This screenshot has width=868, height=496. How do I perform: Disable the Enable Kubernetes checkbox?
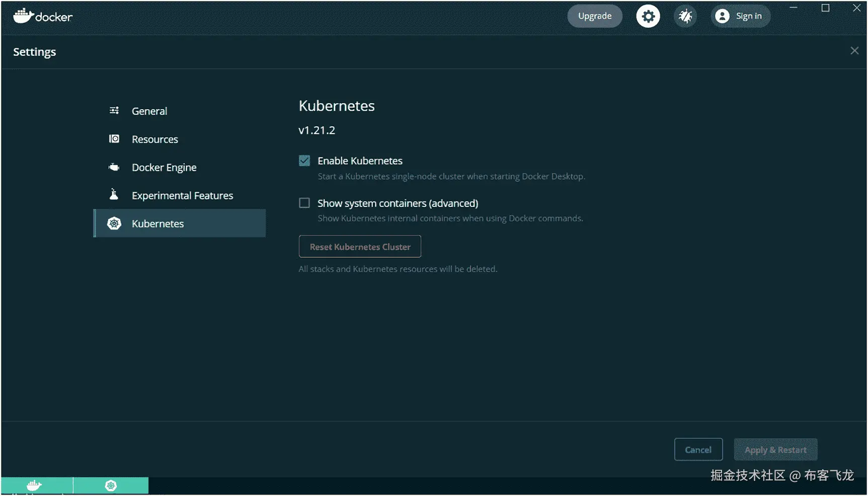click(x=304, y=161)
